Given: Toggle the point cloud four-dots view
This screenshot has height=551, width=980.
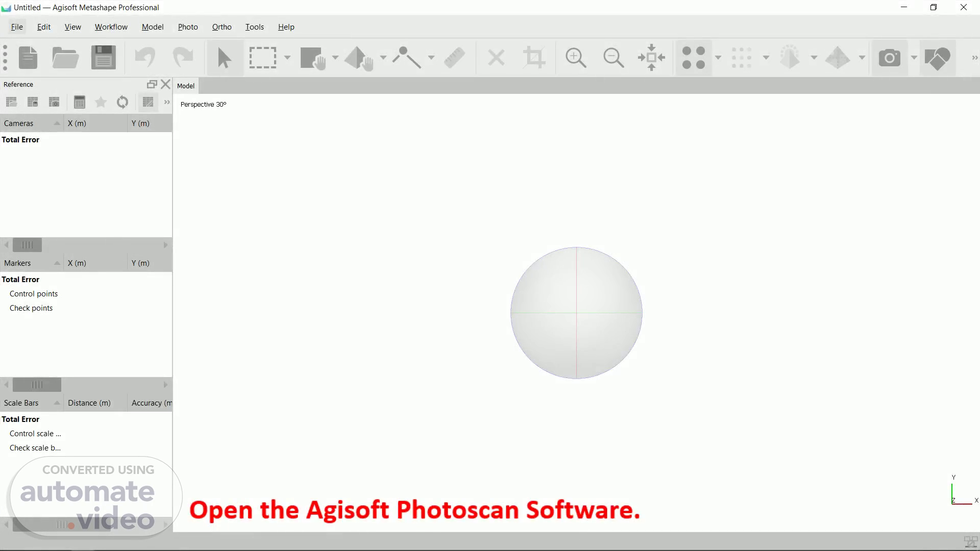Looking at the screenshot, I should [x=693, y=58].
